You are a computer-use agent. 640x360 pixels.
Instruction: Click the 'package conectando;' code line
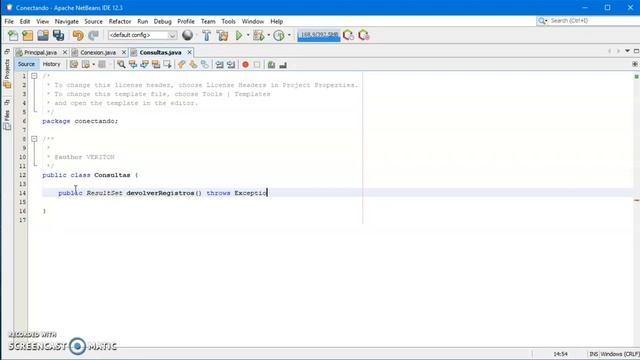[x=80, y=121]
